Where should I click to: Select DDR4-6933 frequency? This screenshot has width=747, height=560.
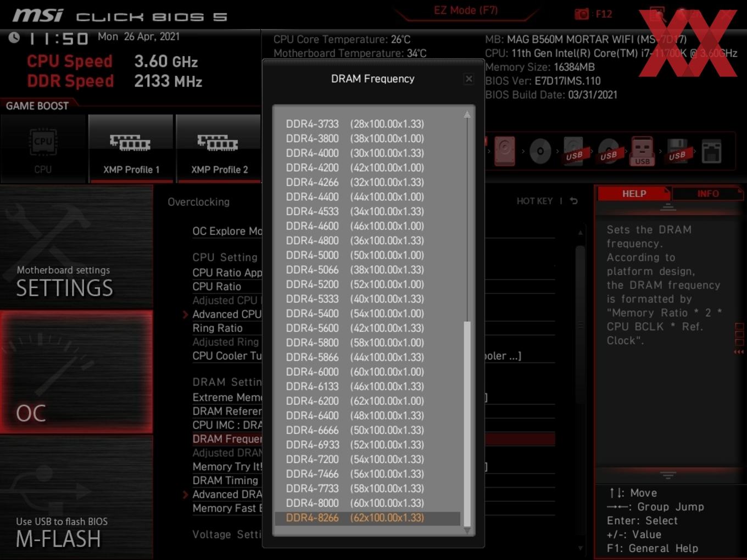tap(367, 445)
